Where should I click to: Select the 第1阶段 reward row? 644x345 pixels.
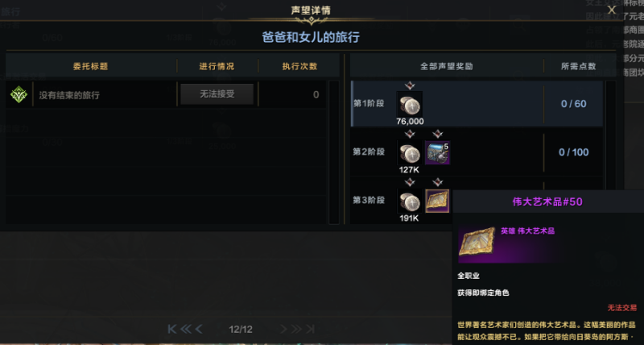[x=477, y=104]
